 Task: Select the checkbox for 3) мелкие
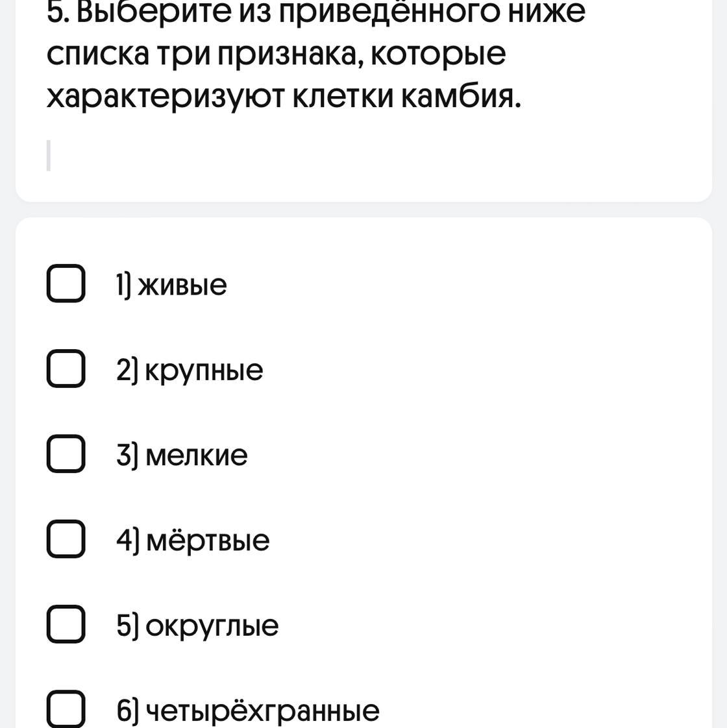click(x=66, y=454)
